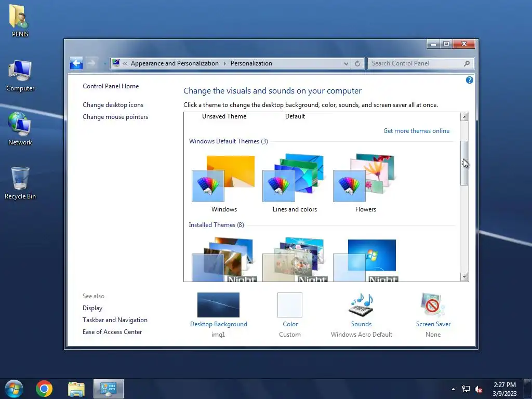Open the Start menu orb
The width and height of the screenshot is (532, 399).
pos(14,389)
